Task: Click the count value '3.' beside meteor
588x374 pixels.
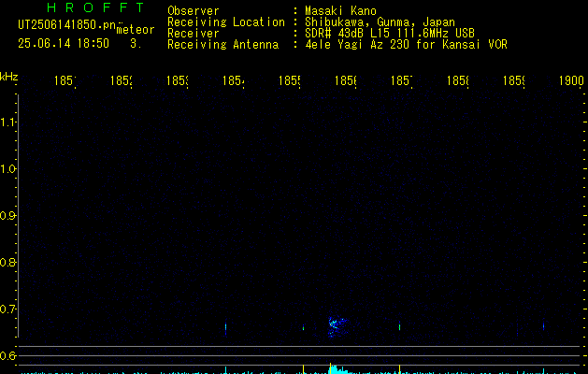Action: [136, 43]
